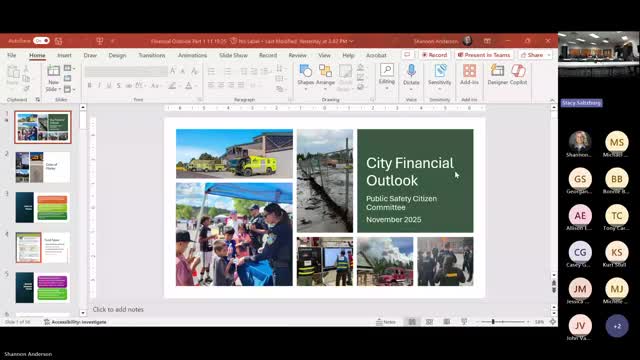640x360 pixels.
Task: Open the Copilot assistant
Action: point(518,71)
